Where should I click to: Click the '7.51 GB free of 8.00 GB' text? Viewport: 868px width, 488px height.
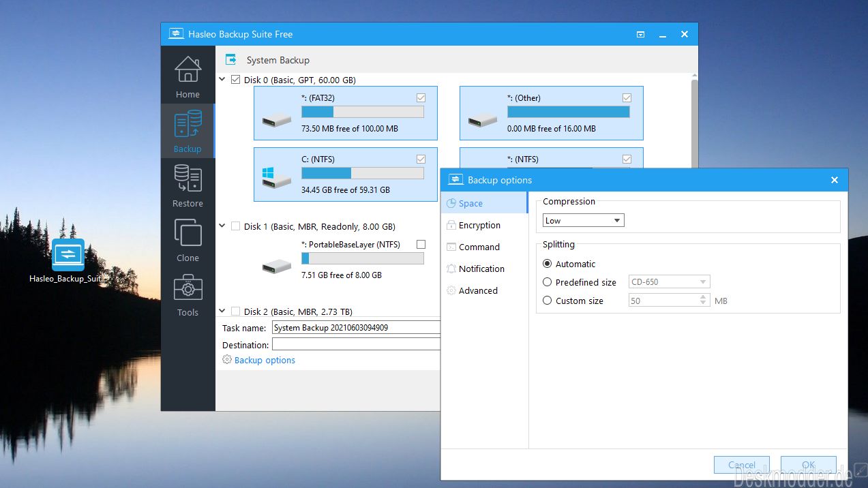pos(342,275)
